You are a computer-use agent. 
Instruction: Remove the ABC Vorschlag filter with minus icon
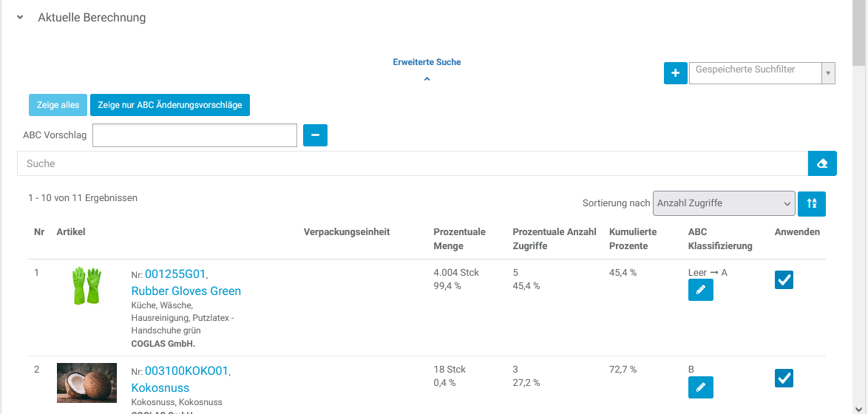(315, 135)
